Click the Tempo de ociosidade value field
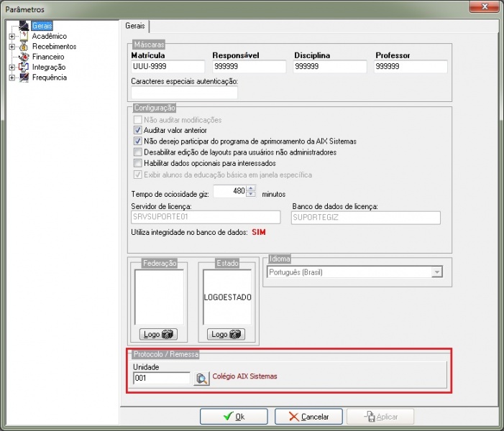Screen dimensions: 504x431 coord(230,191)
